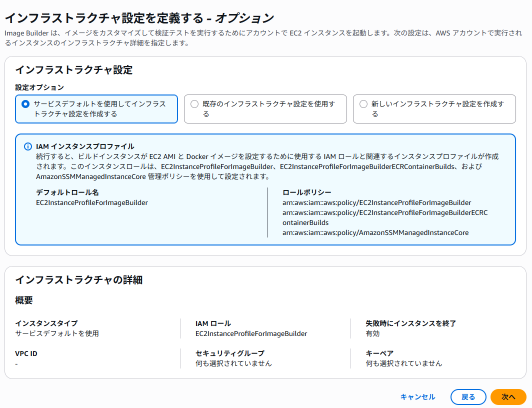Click the キャンセル link
This screenshot has width=532, height=408.
417,397
